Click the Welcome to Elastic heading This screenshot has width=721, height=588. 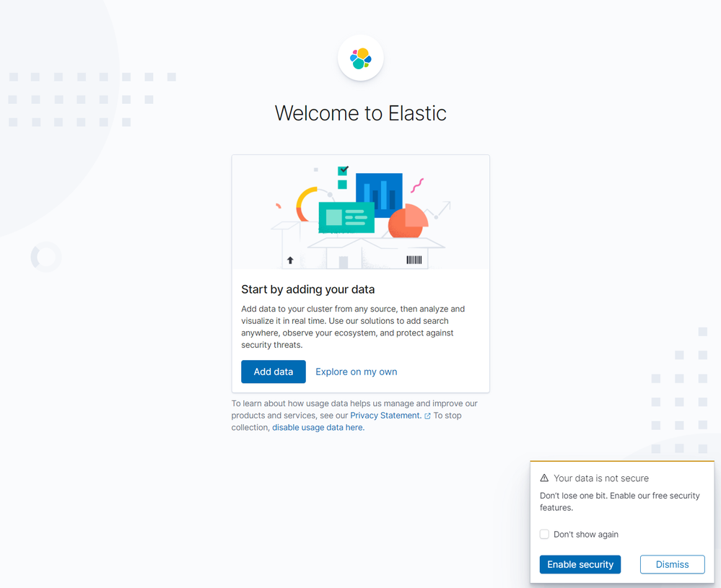[361, 113]
